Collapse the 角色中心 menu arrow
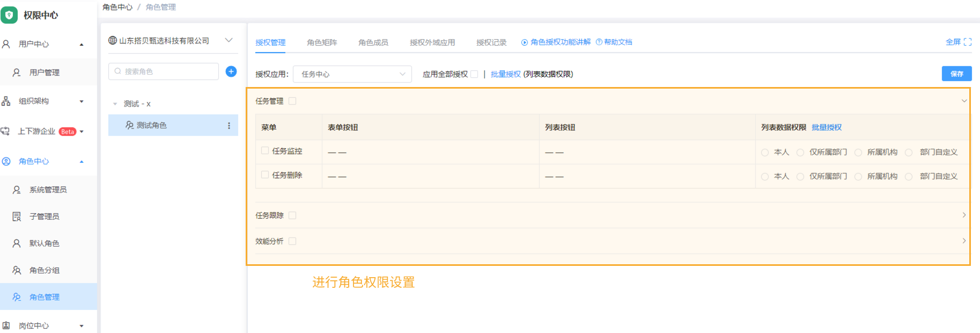Screen dimensions: 980x333 click(x=82, y=162)
